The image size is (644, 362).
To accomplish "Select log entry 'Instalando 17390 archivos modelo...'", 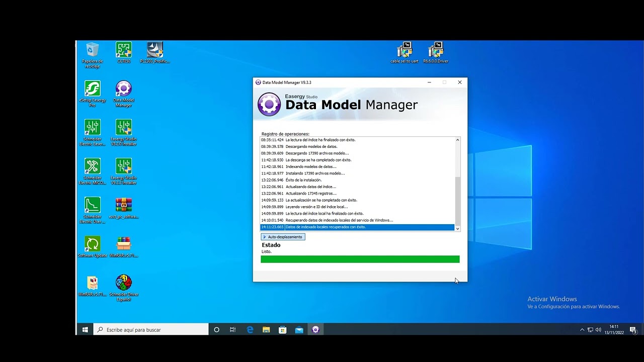I will 357,173.
